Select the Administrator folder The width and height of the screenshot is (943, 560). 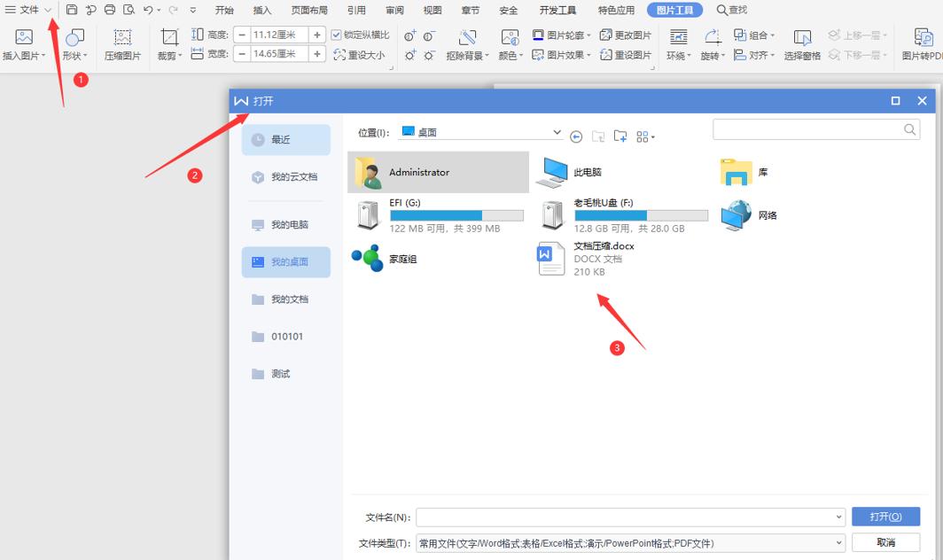(x=438, y=172)
